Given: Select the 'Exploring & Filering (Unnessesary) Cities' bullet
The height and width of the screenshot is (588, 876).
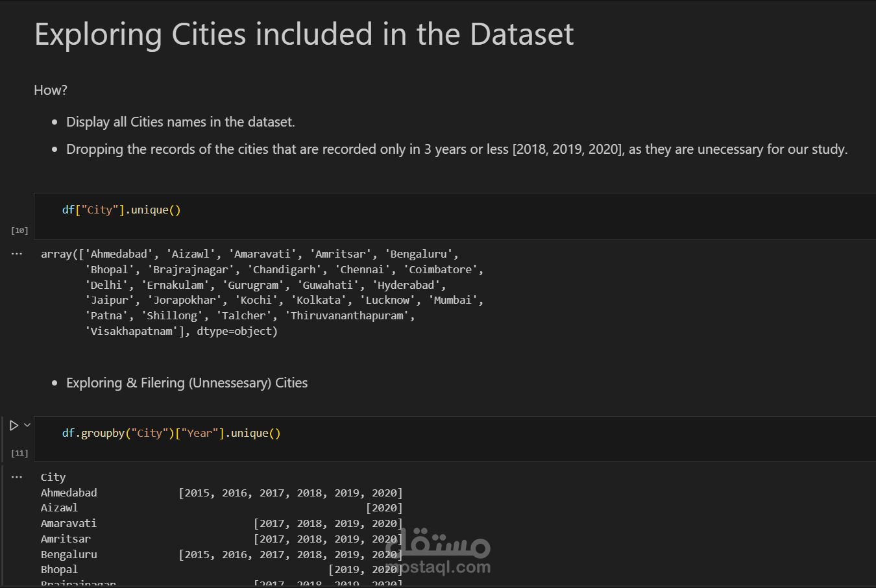Looking at the screenshot, I should click(x=187, y=383).
